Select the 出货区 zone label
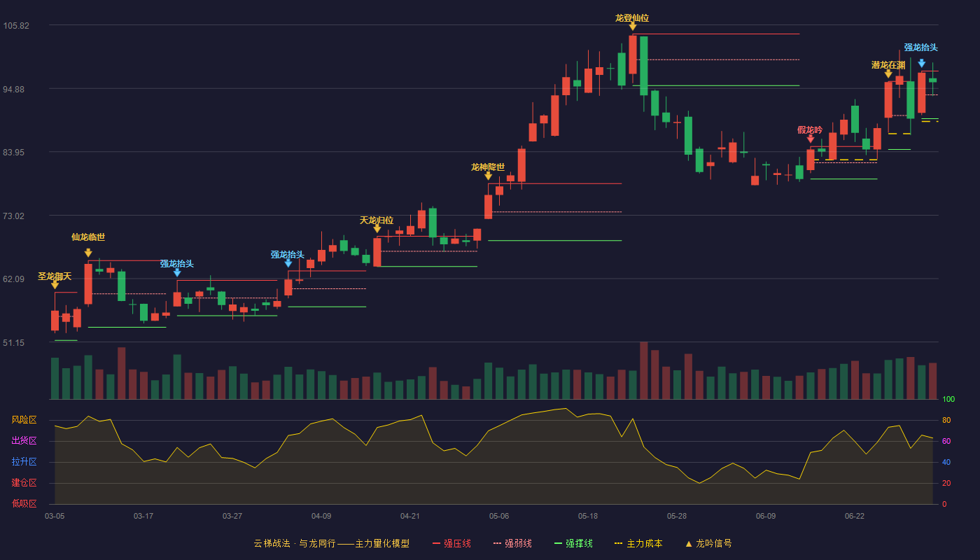The width and height of the screenshot is (980, 560). pyautogui.click(x=24, y=441)
